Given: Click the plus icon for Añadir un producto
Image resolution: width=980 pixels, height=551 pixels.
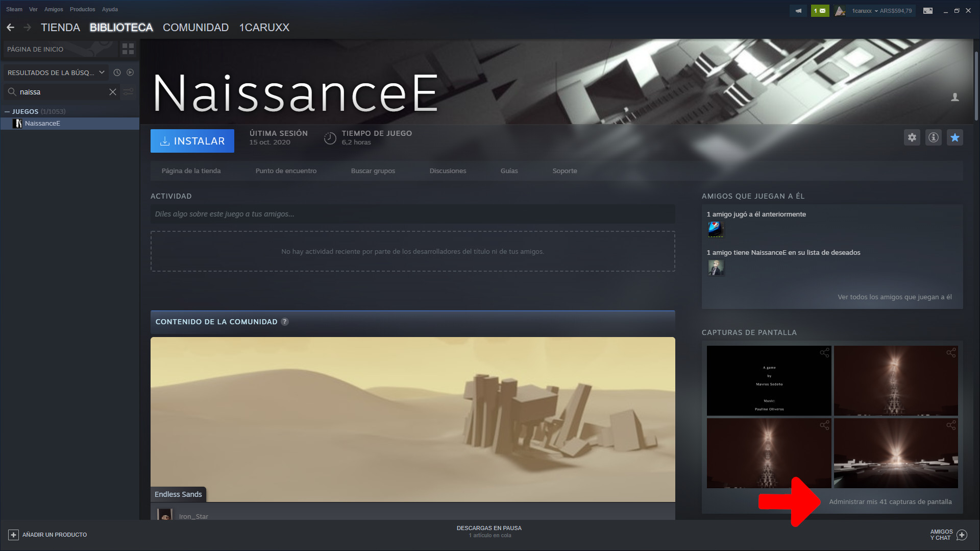Looking at the screenshot, I should coord(13,535).
